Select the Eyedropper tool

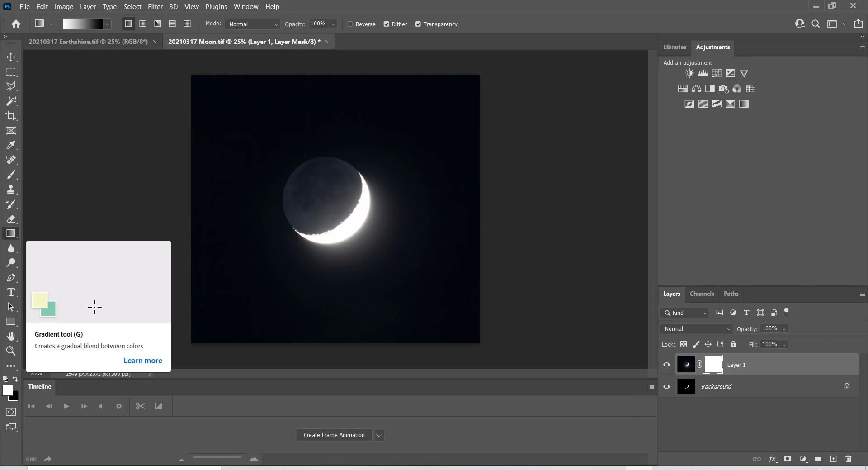click(x=11, y=145)
